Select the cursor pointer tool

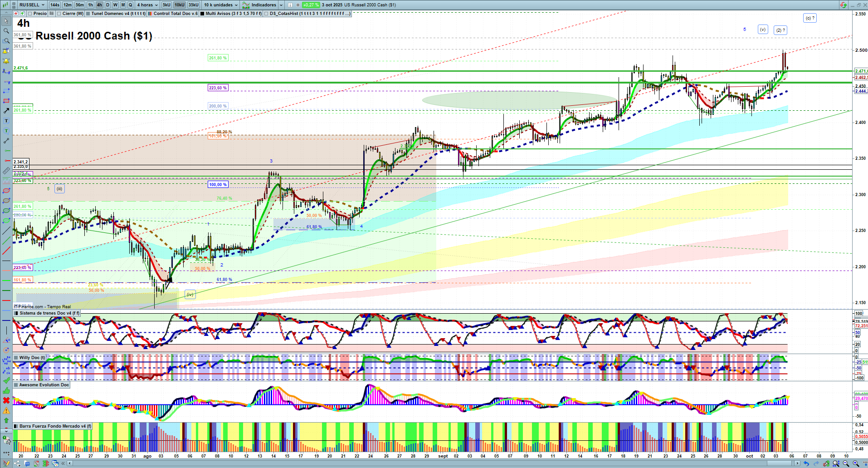tap(6, 21)
